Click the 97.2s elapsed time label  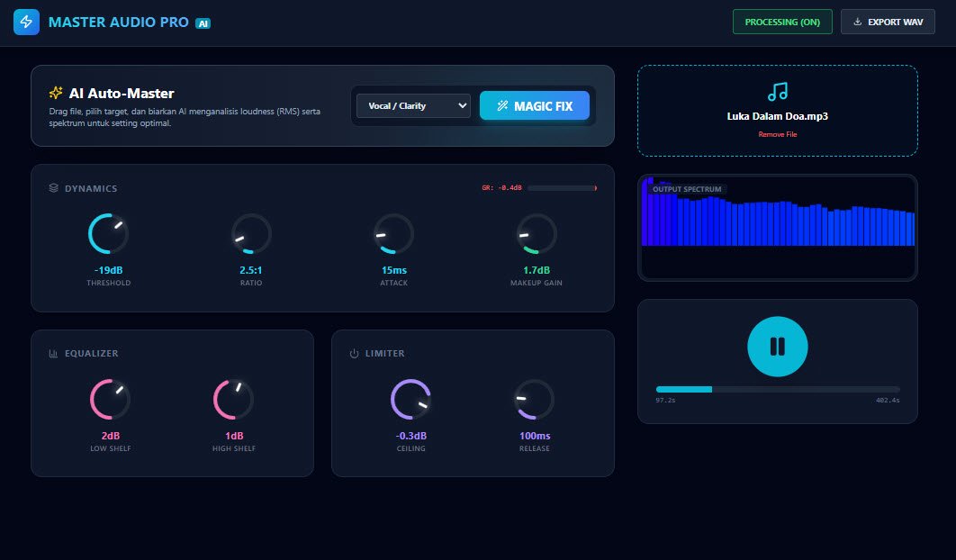[x=665, y=400]
